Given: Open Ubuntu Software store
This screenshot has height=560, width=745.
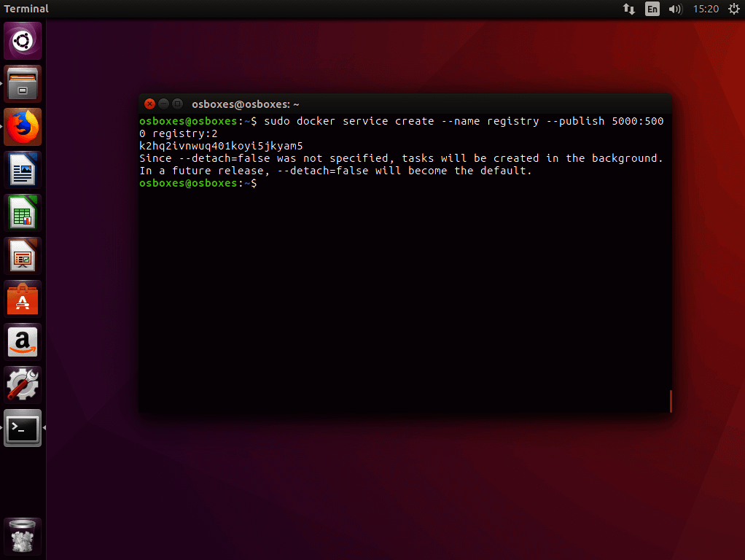Looking at the screenshot, I should [x=23, y=299].
